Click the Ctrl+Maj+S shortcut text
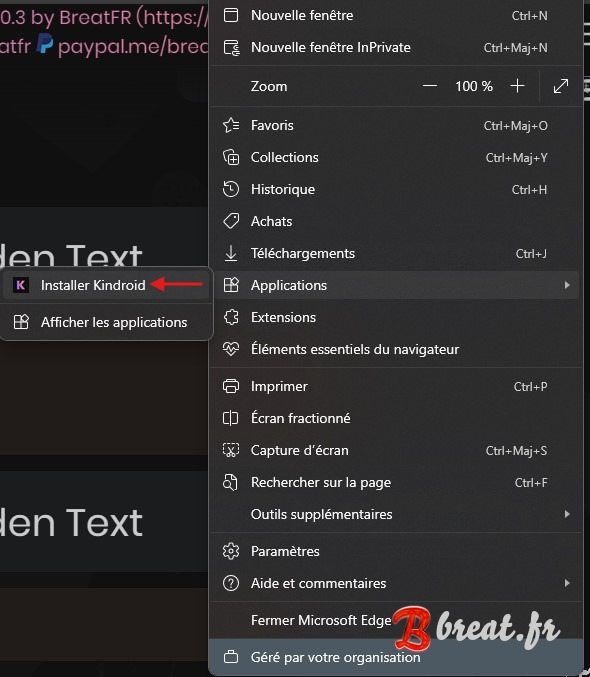The image size is (590, 677). coord(516,450)
